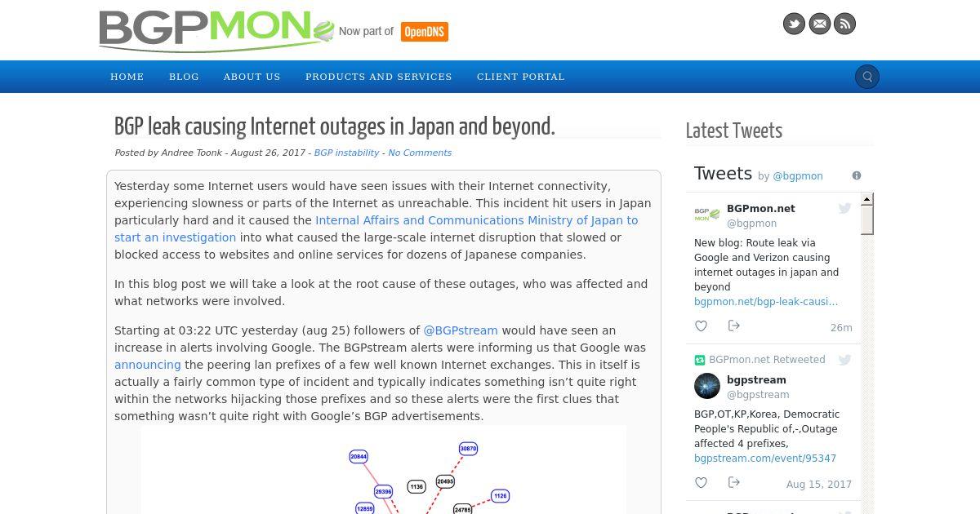Click the tweets scrollbar up arrow

(867, 199)
